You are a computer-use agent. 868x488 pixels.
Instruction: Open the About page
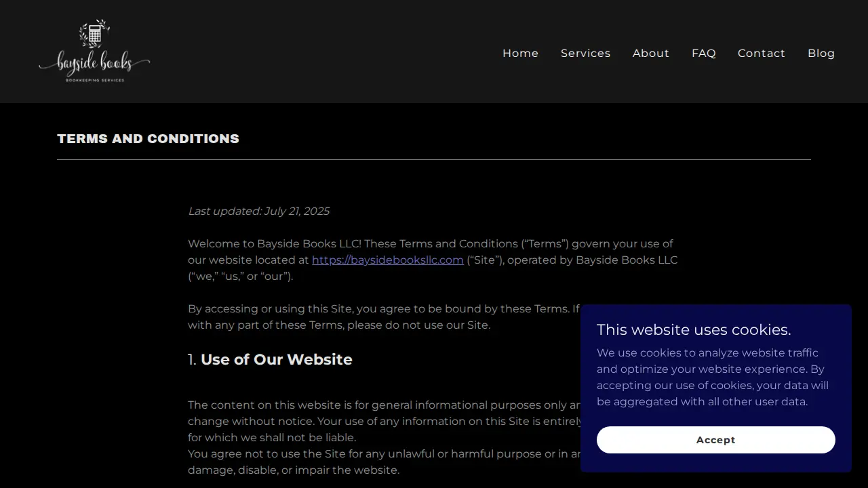pyautogui.click(x=650, y=53)
